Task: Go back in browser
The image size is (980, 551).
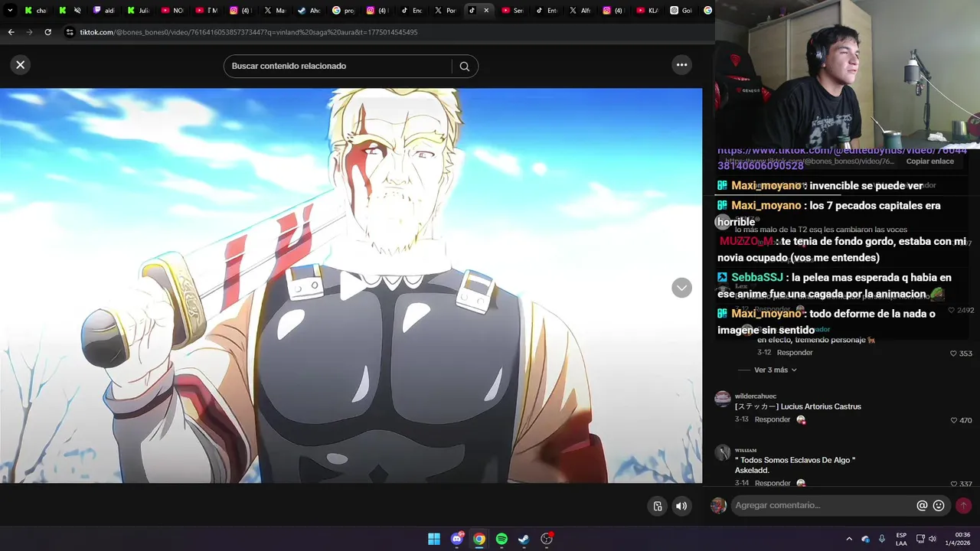Action: pos(11,32)
